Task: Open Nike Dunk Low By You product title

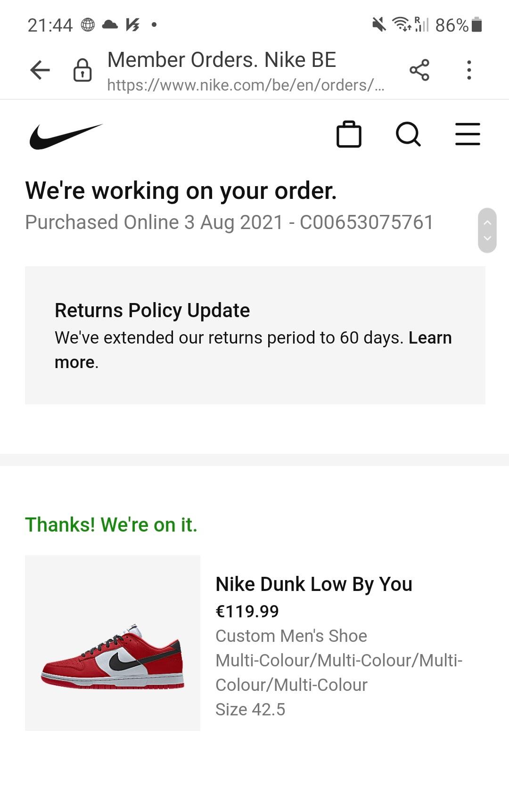Action: click(x=313, y=584)
